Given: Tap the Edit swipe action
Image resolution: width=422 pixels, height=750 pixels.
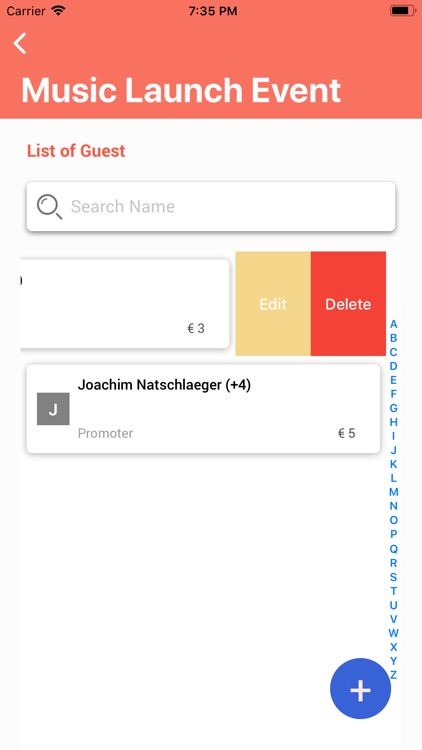Looking at the screenshot, I should point(273,304).
